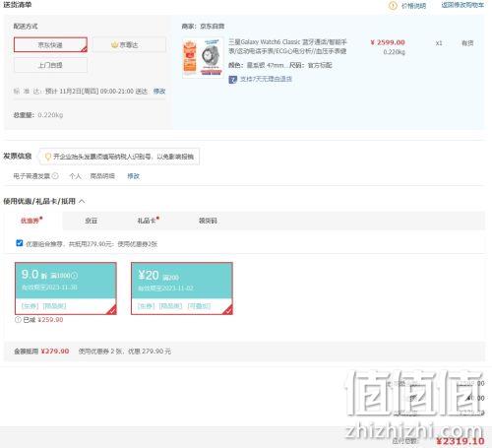Select 京东快递 delivery method
492x448 pixels.
[x=50, y=44]
